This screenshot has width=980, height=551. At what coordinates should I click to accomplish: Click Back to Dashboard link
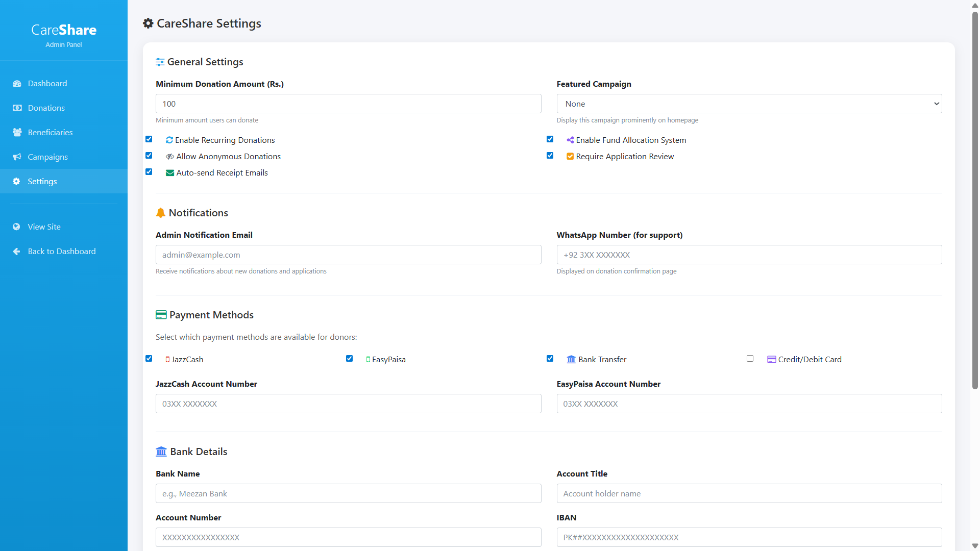(64, 252)
